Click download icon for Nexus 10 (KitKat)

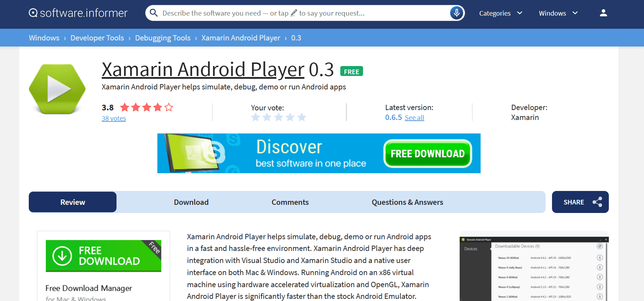600,258
